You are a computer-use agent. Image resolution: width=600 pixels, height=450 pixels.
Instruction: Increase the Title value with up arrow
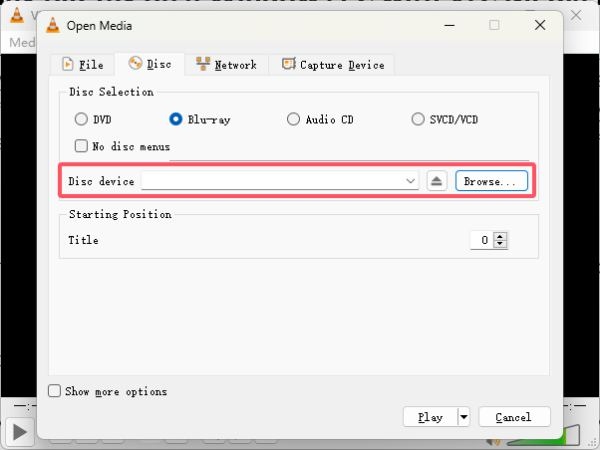click(x=500, y=236)
